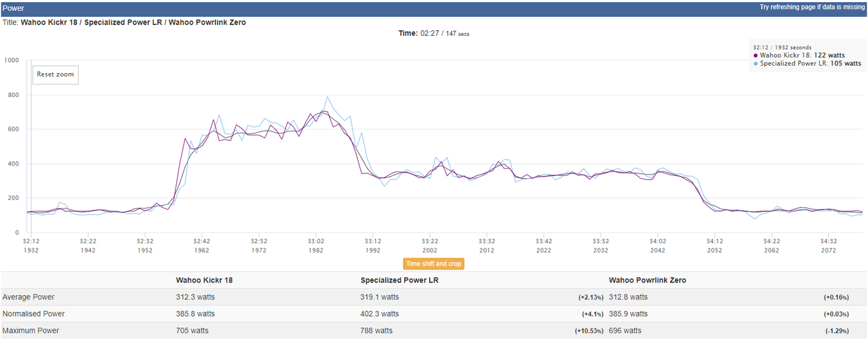This screenshot has height=344, width=868.
Task: Click the 788 watts value
Action: coord(376,330)
